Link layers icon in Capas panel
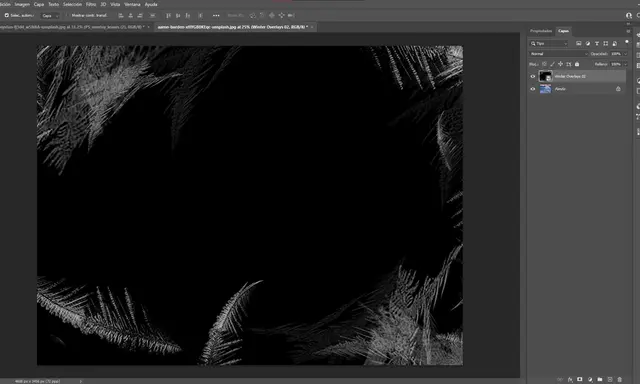 point(560,380)
